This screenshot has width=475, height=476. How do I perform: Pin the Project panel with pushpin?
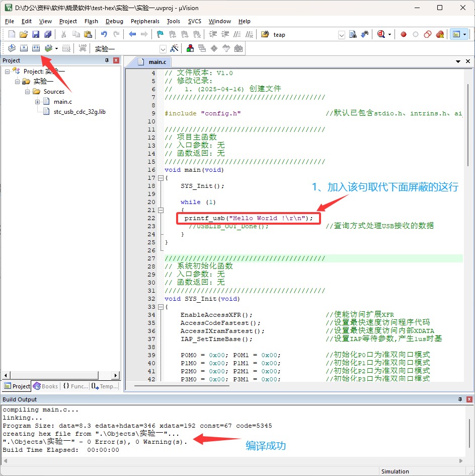[x=107, y=60]
